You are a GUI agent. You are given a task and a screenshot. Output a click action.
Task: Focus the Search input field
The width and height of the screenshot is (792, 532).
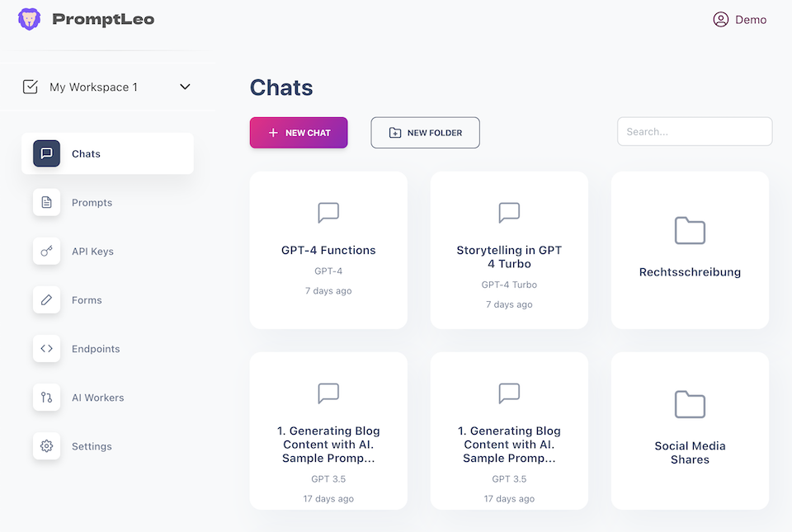pyautogui.click(x=695, y=132)
